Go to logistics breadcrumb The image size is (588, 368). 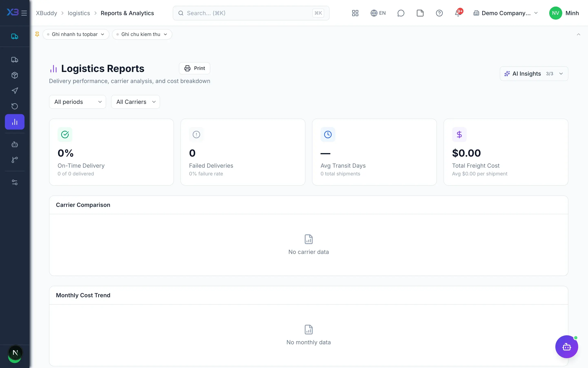click(79, 13)
